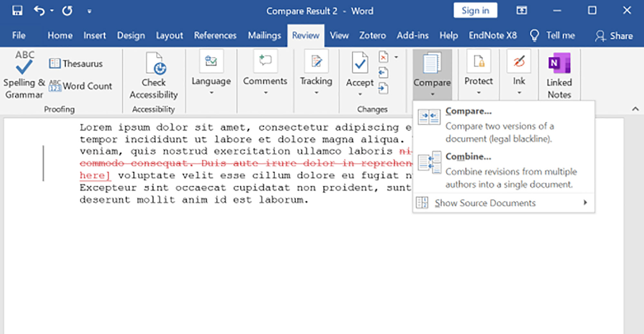
Task: Click the Reject change icon
Action: tap(383, 57)
